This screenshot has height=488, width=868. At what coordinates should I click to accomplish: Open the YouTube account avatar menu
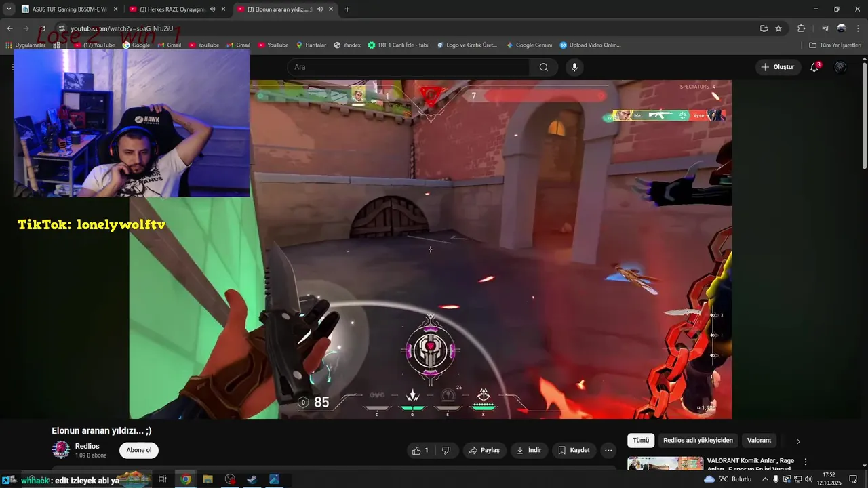[x=840, y=67]
